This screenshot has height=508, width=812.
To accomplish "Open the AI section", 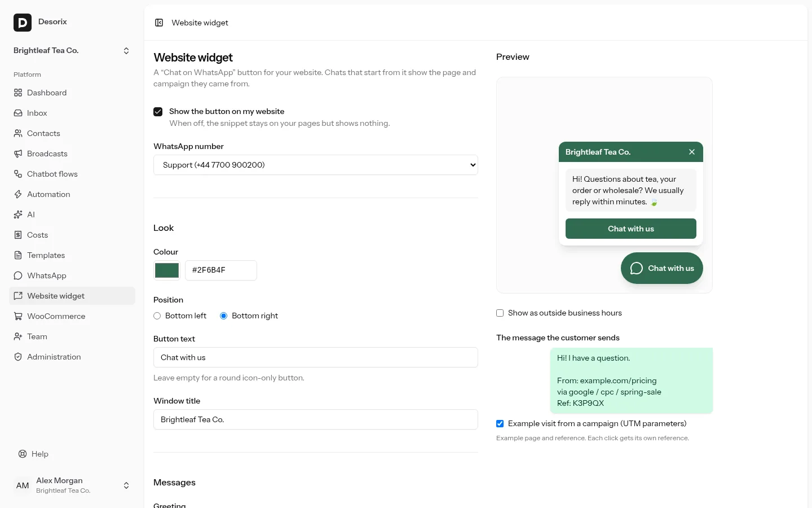I will (72, 214).
